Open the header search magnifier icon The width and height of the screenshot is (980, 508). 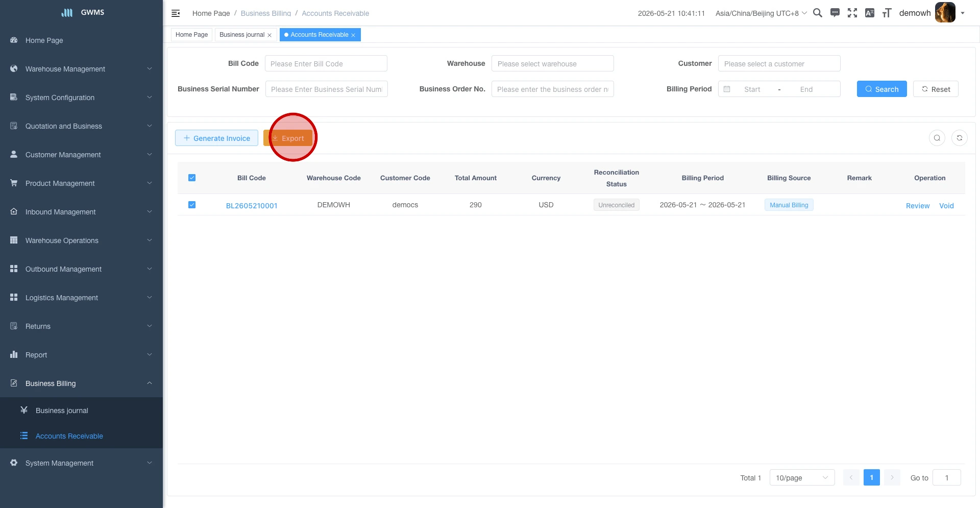[817, 13]
